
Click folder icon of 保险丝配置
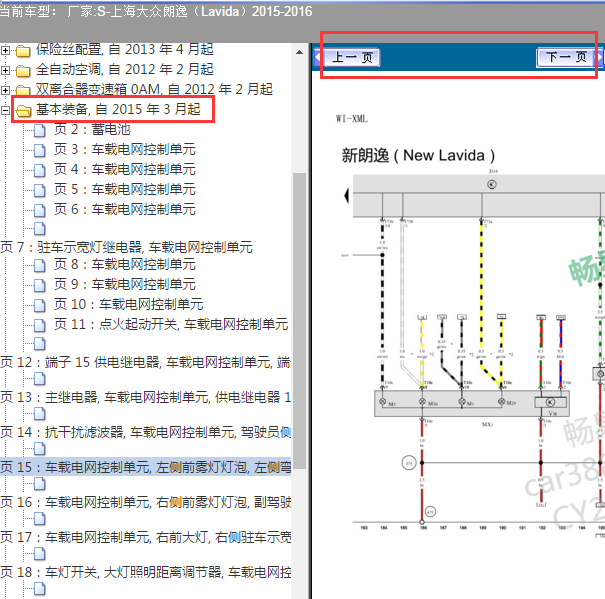click(x=23, y=51)
